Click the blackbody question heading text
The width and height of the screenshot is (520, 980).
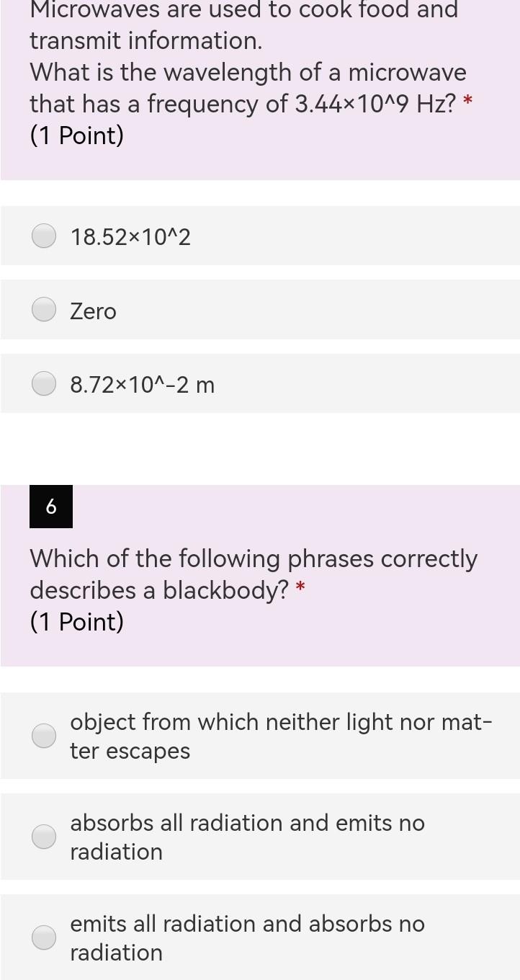[x=254, y=574]
